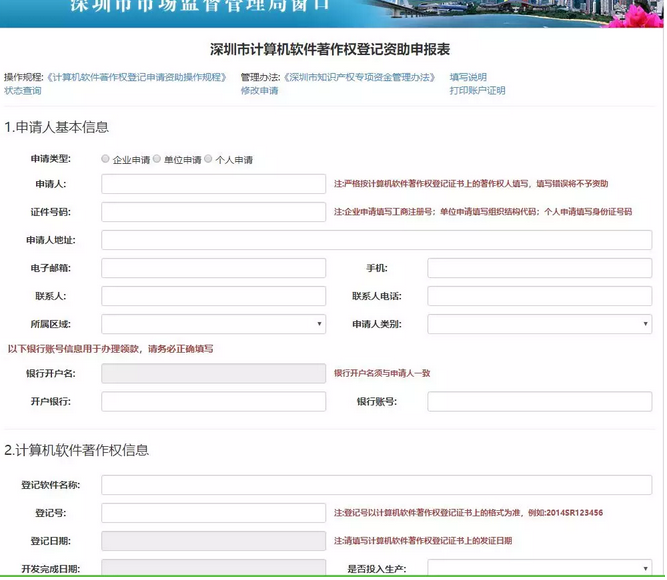Focus the 申请人地址 input field
This screenshot has height=580, width=667.
pyautogui.click(x=376, y=240)
